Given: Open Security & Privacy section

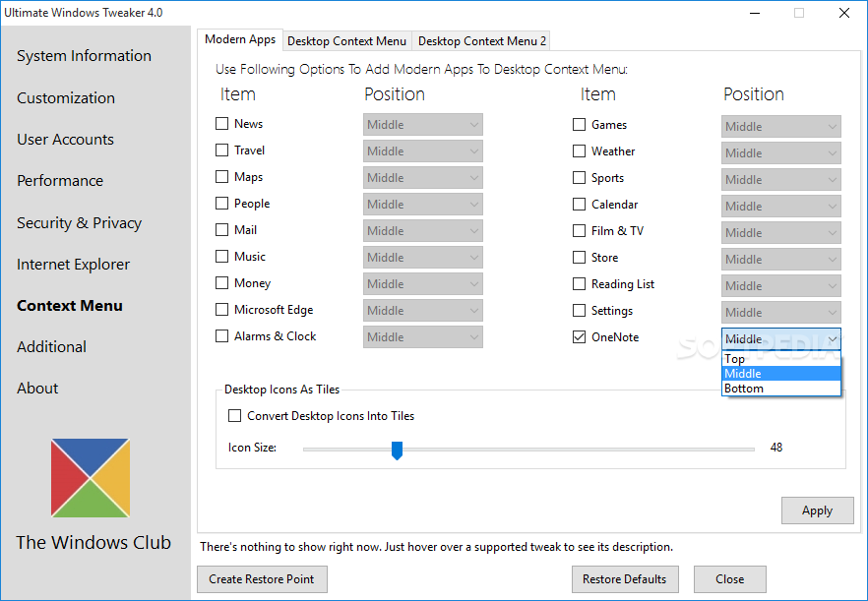Looking at the screenshot, I should (79, 223).
